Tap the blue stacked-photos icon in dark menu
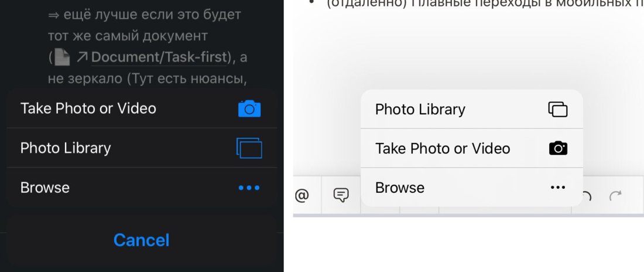Viewport: 644px width, 272px height. 249,148
